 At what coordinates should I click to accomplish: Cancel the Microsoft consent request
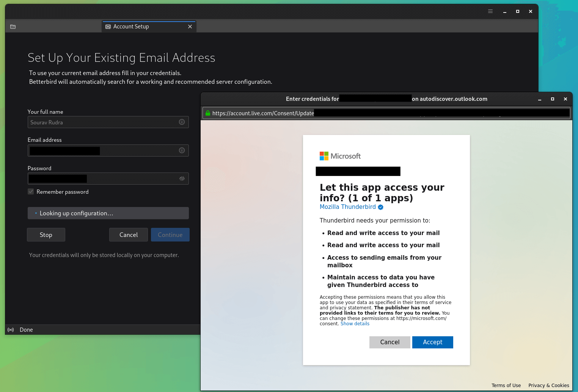pyautogui.click(x=390, y=342)
